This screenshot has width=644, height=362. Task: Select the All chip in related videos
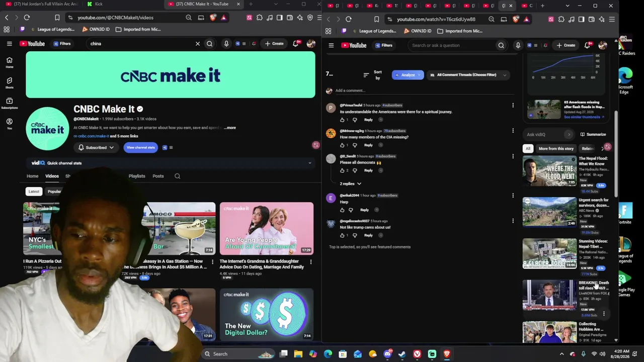click(x=528, y=148)
